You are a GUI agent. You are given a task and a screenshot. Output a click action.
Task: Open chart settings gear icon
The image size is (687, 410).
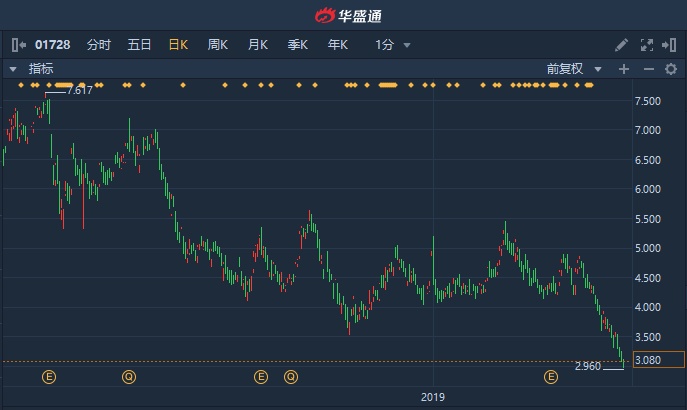[x=671, y=69]
